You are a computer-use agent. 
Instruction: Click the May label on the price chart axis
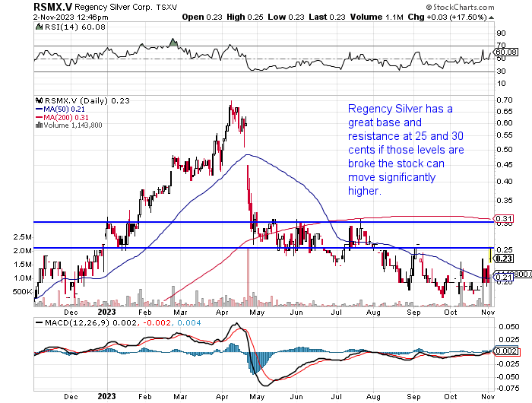[x=257, y=313]
